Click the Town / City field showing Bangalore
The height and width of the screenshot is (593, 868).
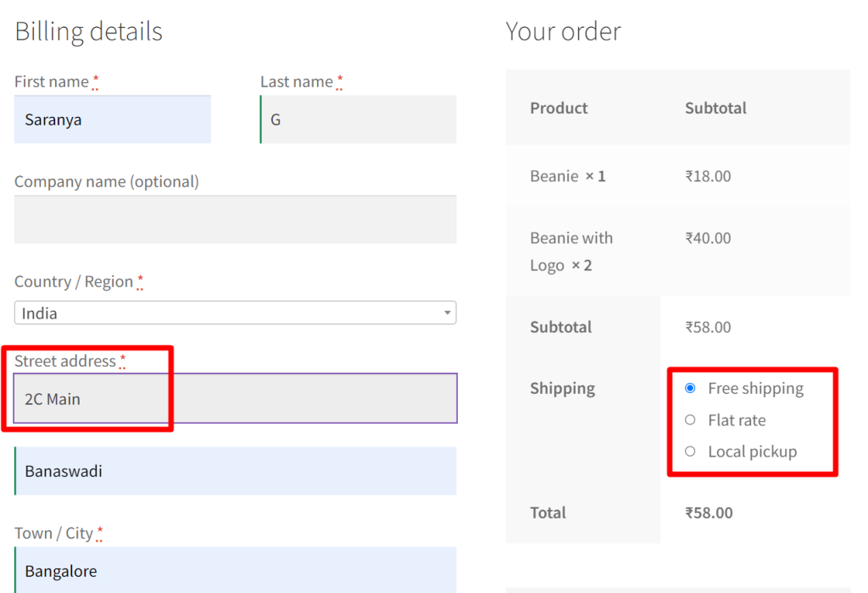tap(235, 570)
